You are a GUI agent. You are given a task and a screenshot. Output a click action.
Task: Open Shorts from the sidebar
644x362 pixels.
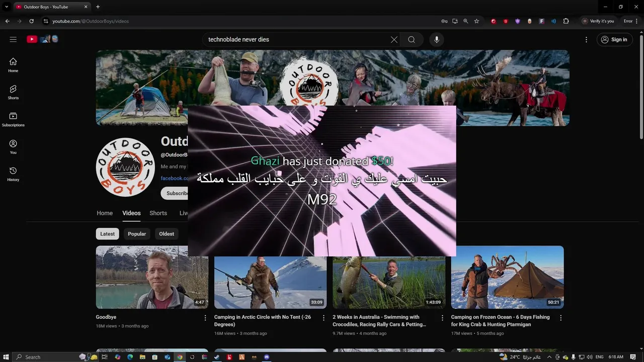[13, 92]
